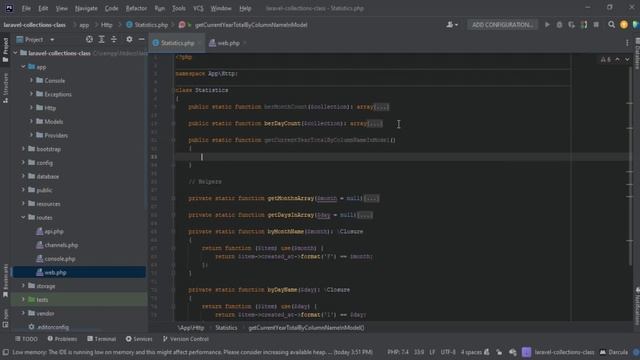Viewport: 640px width, 360px height.
Task: Open the Version Control tool window
Action: tap(186, 339)
